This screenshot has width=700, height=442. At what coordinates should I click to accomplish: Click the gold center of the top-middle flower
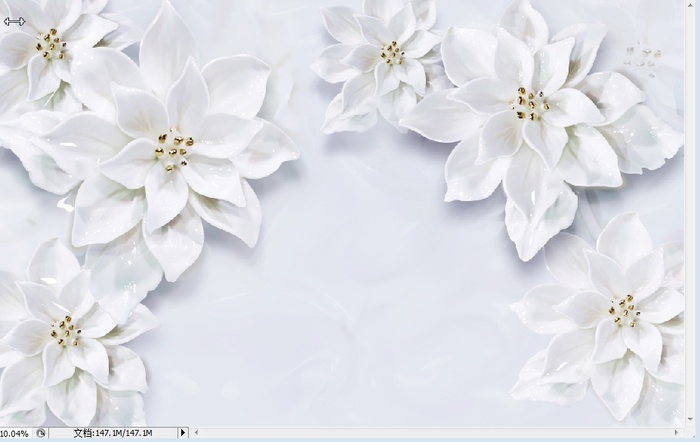(x=392, y=53)
